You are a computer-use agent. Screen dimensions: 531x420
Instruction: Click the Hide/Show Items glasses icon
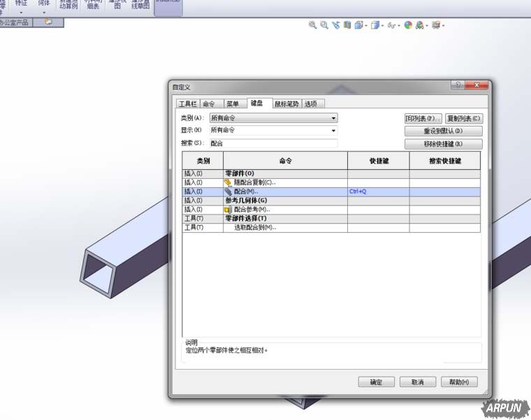[391, 25]
